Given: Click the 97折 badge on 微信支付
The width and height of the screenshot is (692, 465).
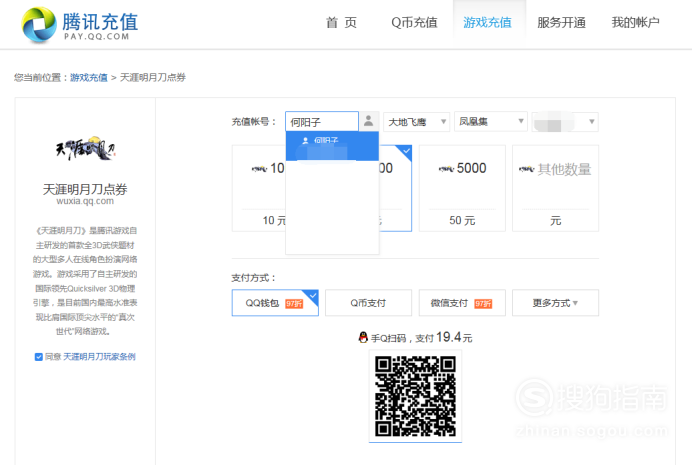Looking at the screenshot, I should (x=483, y=304).
